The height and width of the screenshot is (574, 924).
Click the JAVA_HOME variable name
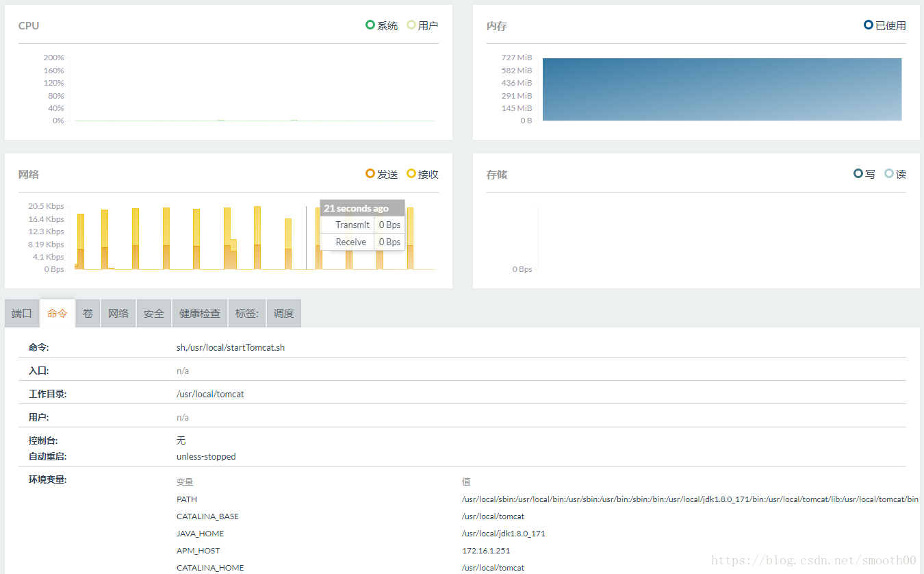tap(200, 534)
